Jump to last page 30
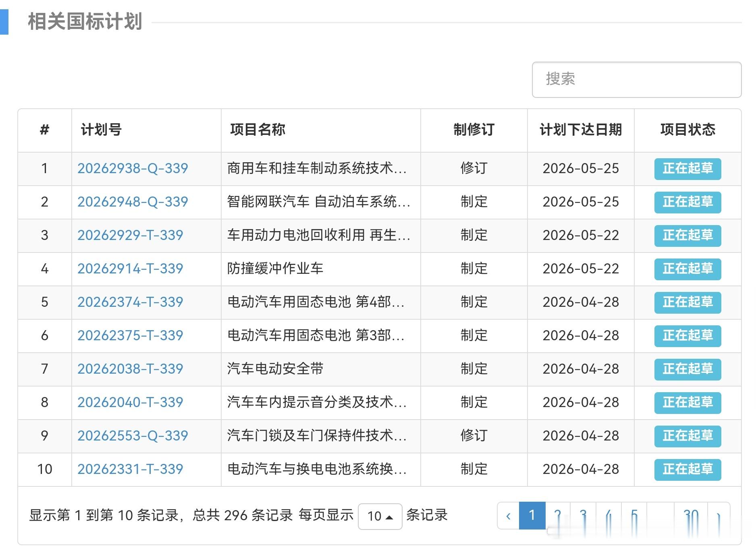 [691, 515]
